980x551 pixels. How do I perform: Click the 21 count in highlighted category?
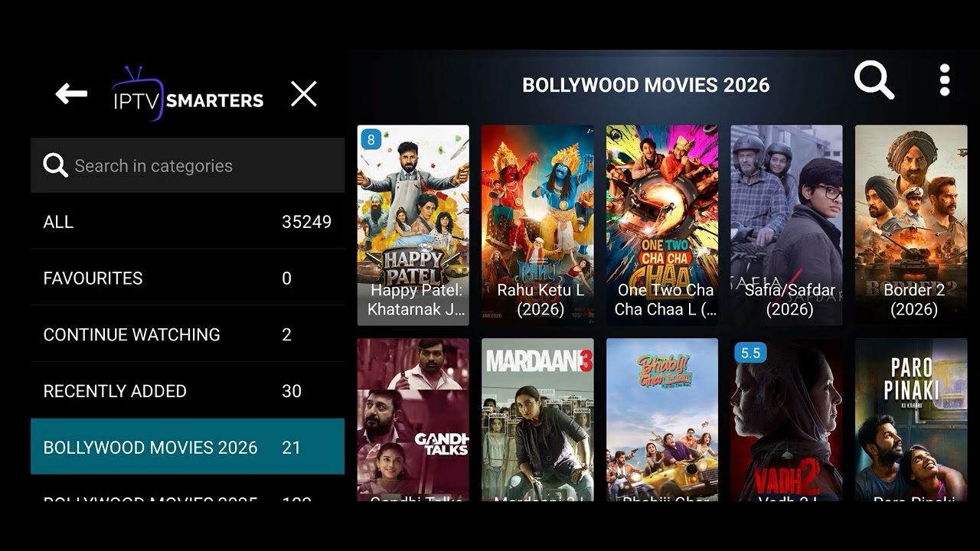(291, 448)
